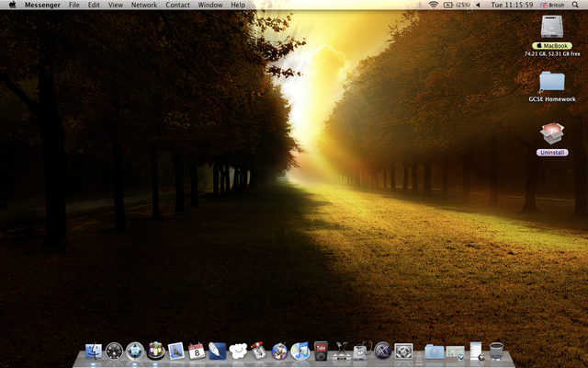The image size is (588, 368).
Task: Expand the British input source menu
Action: 552,5
